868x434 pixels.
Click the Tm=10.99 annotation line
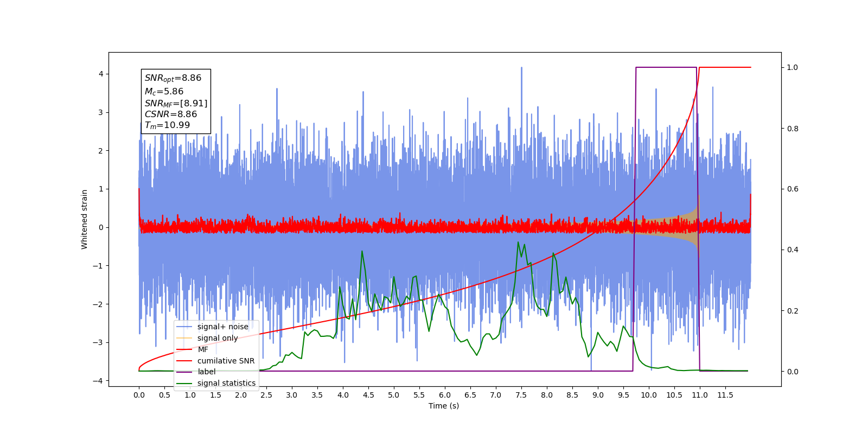click(167, 125)
